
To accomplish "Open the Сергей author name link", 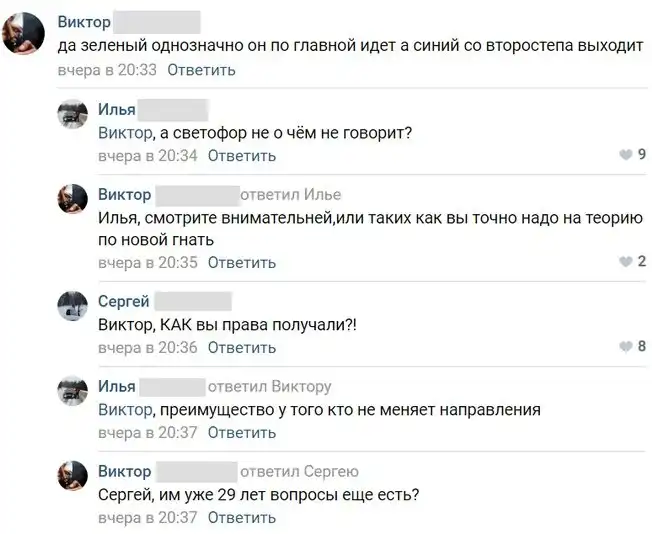I will (x=123, y=301).
